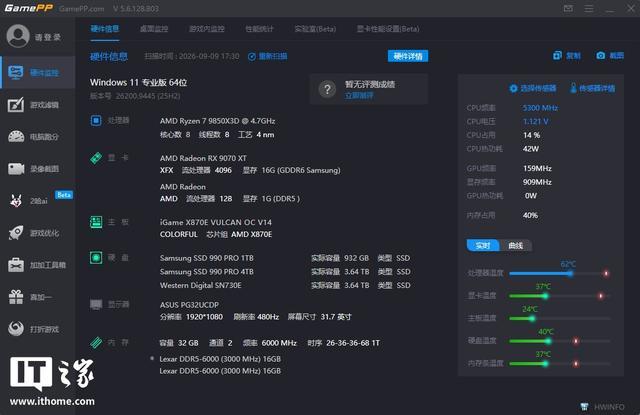The image size is (640, 415).
Task: Open the hardware monitoring sidebar icon
Action: coord(16,73)
